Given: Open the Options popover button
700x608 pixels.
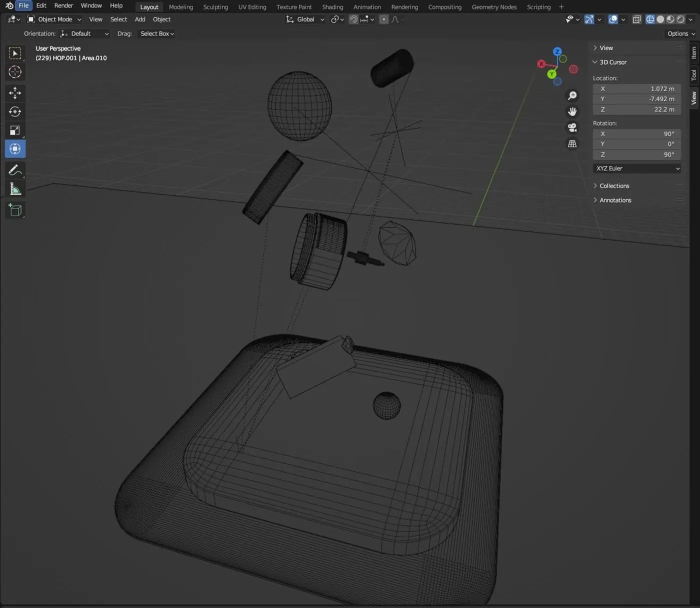Looking at the screenshot, I should pos(681,33).
